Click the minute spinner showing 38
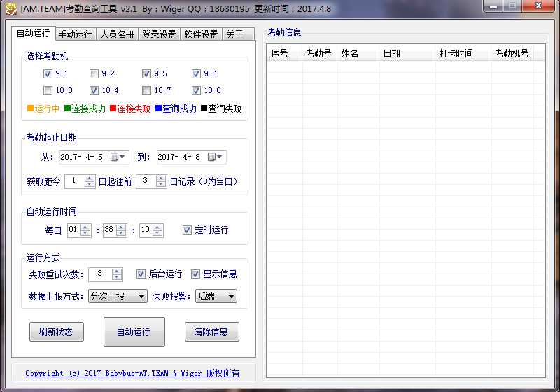The height and width of the screenshot is (392, 560). click(115, 230)
